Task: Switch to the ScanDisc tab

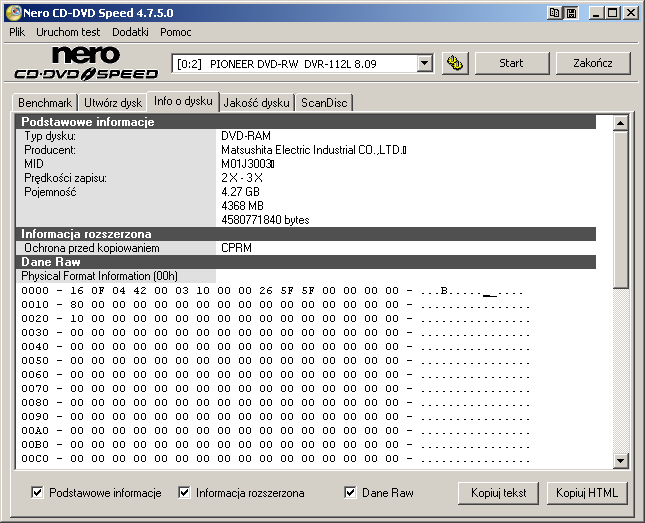Action: (x=324, y=102)
